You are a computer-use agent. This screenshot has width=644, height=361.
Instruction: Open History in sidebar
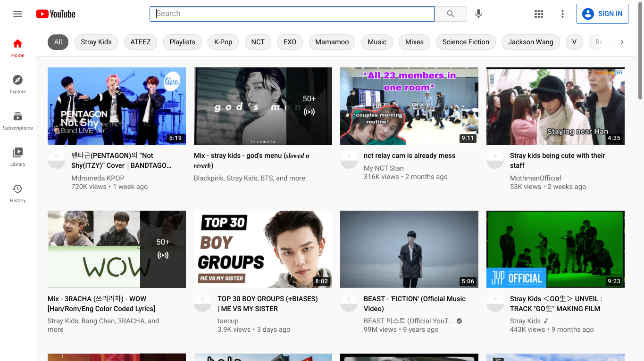pos(18,193)
